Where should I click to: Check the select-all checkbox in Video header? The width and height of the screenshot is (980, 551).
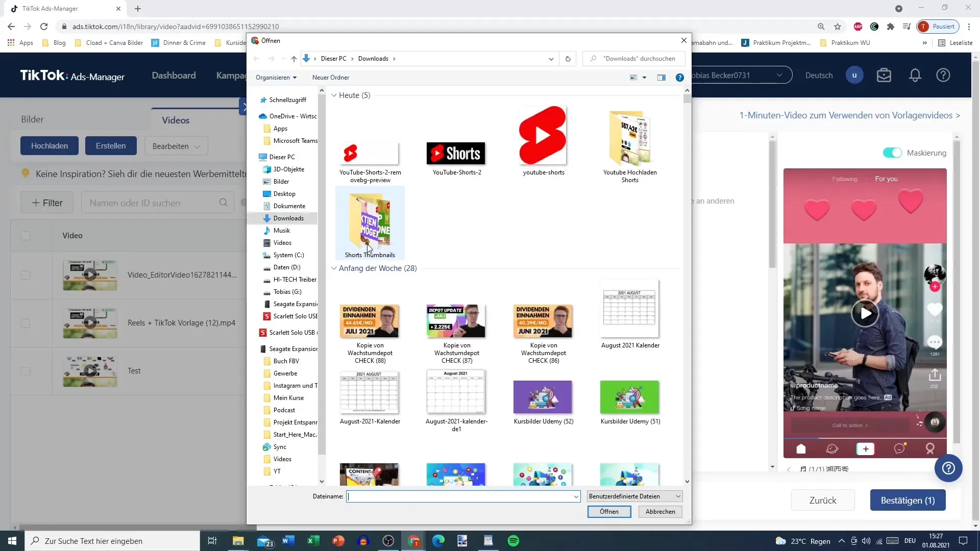click(26, 236)
